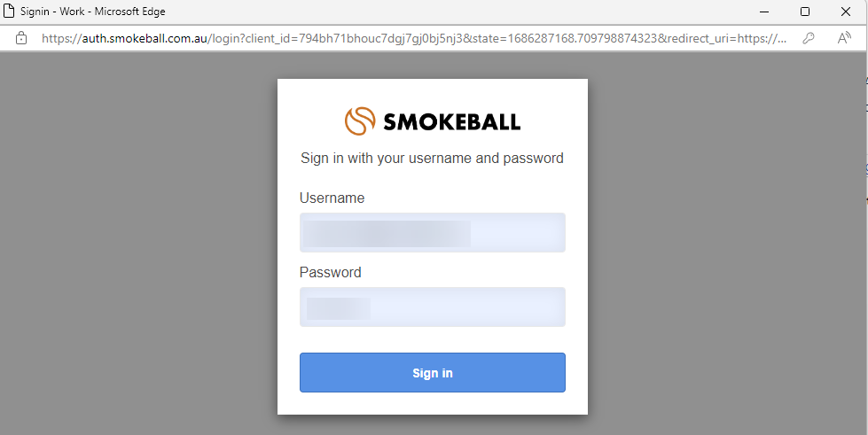868x435 pixels.
Task: Click the lock site-info icon
Action: [x=21, y=38]
